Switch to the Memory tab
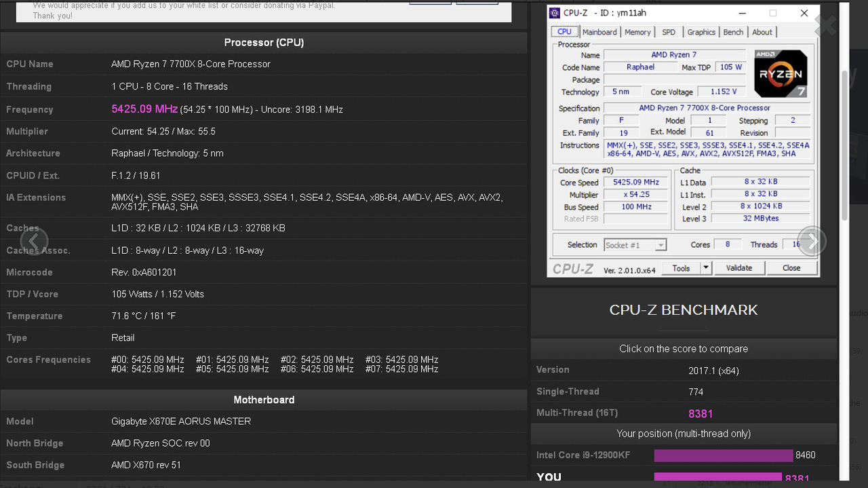Image resolution: width=868 pixels, height=488 pixels. [x=637, y=32]
